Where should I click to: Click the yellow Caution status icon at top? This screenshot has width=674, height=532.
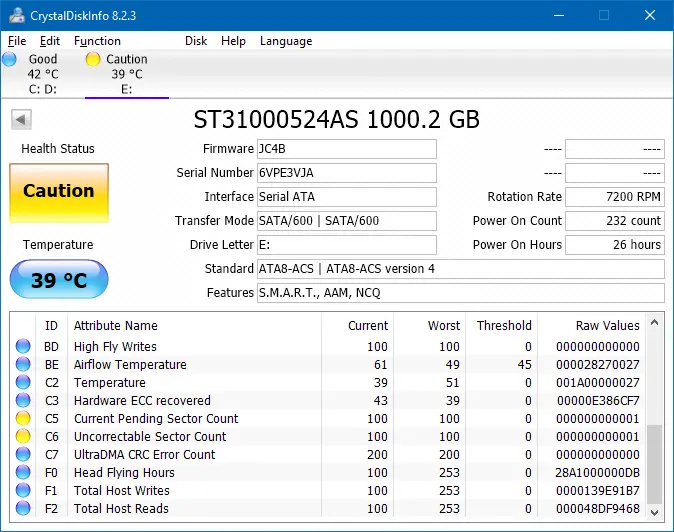pos(93,59)
